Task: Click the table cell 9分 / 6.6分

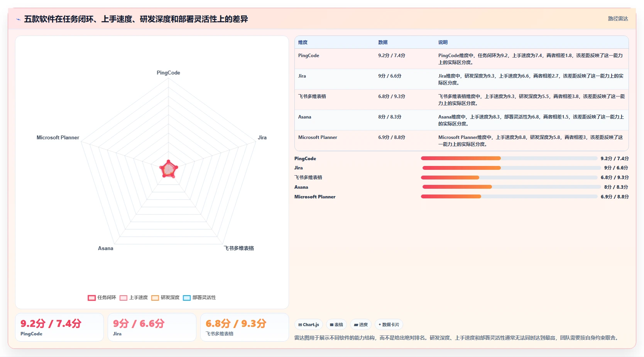Action: click(x=390, y=76)
